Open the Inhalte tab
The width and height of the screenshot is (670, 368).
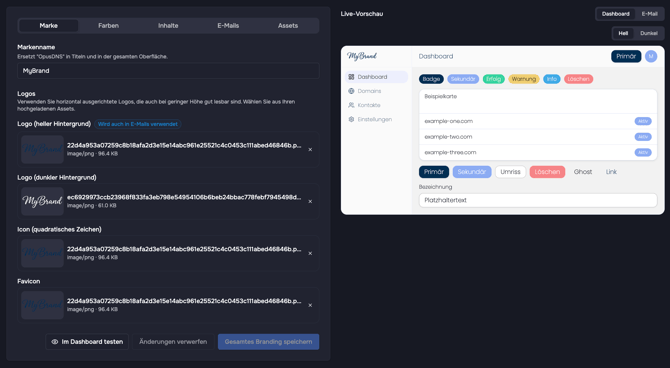[168, 26]
